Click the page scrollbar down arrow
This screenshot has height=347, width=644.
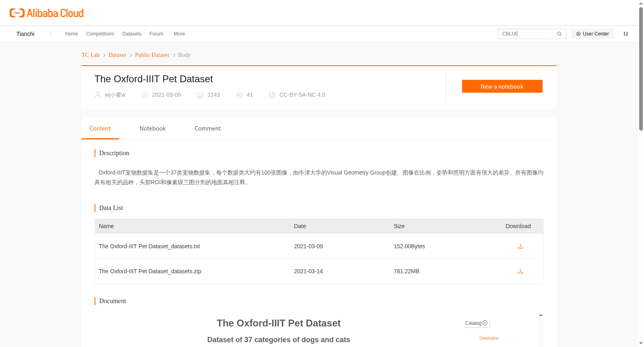pos(641,343)
